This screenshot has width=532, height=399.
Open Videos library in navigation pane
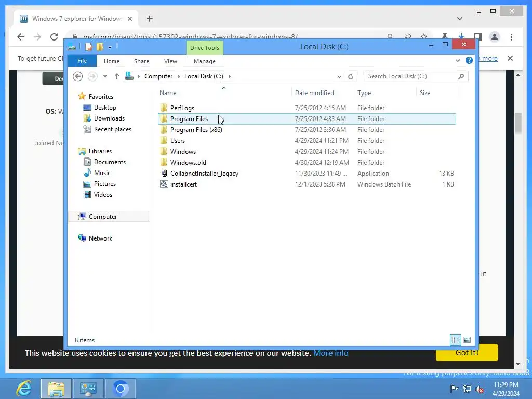point(103,194)
